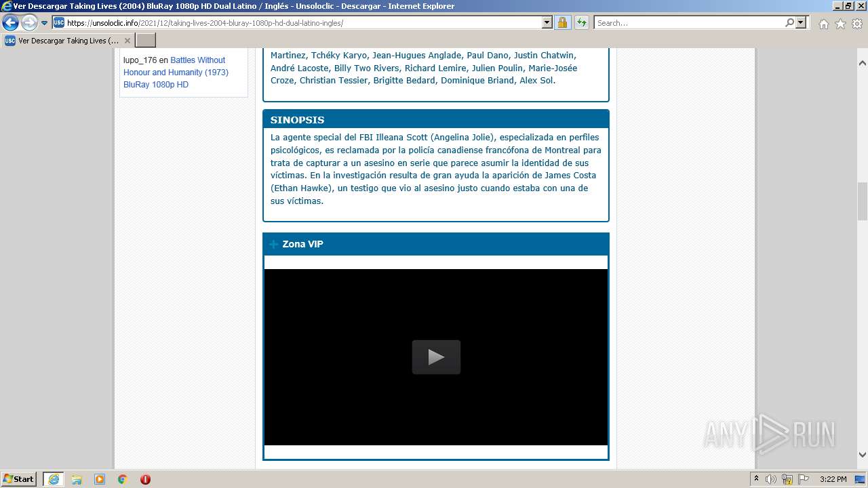The width and height of the screenshot is (868, 488).
Task: Open Battles Without Honour and Humanity link
Action: (x=176, y=73)
